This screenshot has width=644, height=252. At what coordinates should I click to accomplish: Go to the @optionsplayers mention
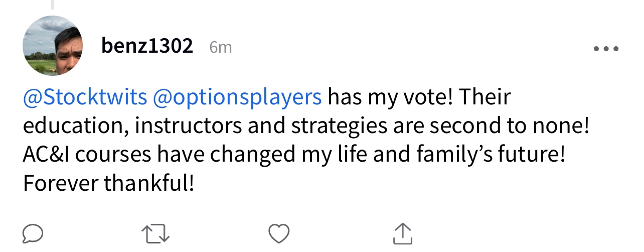click(x=237, y=97)
